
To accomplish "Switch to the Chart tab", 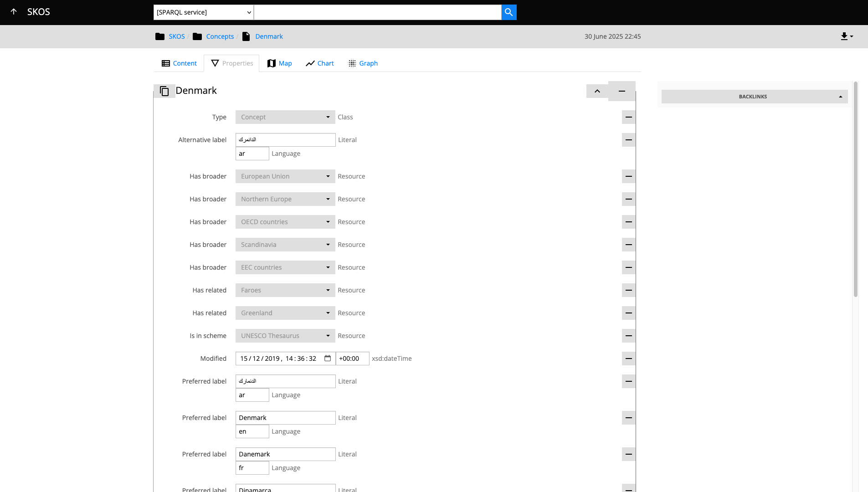I will coord(320,63).
